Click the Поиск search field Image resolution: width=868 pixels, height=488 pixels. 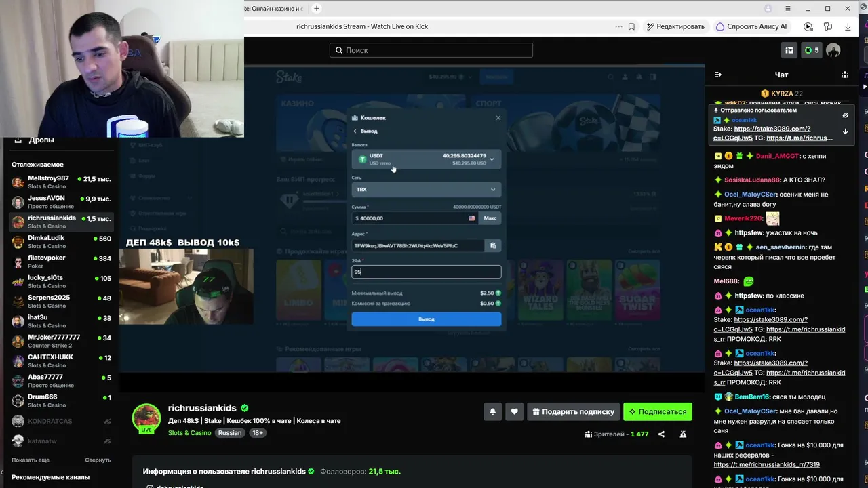pos(431,50)
